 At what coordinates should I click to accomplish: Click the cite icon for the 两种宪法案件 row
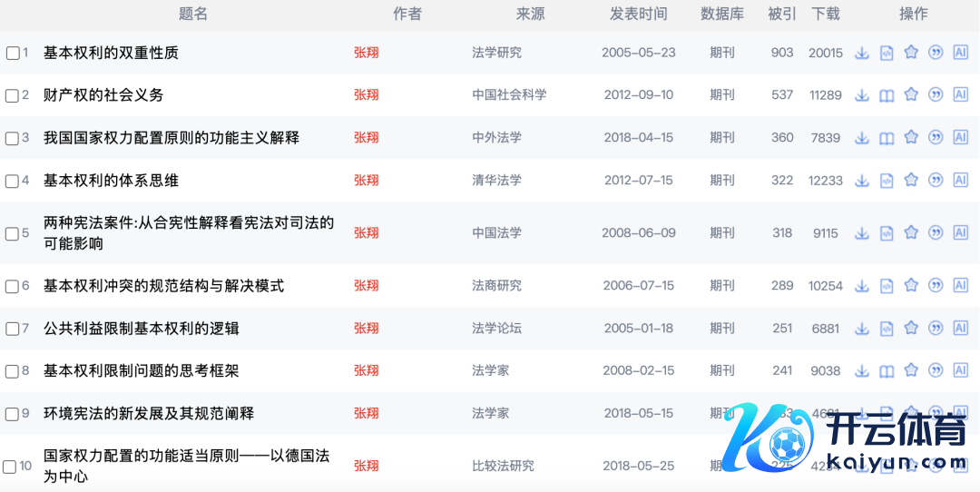point(936,232)
